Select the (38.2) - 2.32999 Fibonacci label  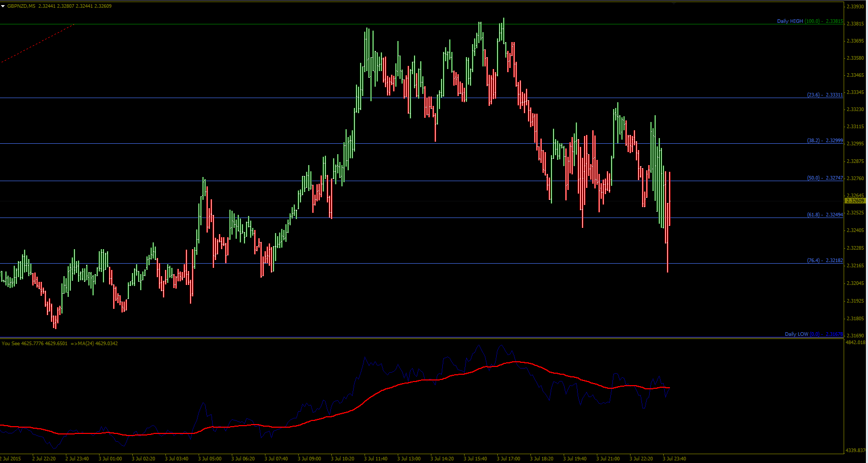pyautogui.click(x=825, y=141)
